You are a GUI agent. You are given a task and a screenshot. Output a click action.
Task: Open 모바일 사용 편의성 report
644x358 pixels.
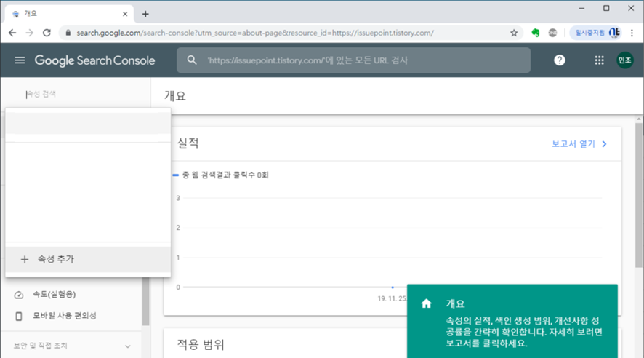(x=65, y=316)
